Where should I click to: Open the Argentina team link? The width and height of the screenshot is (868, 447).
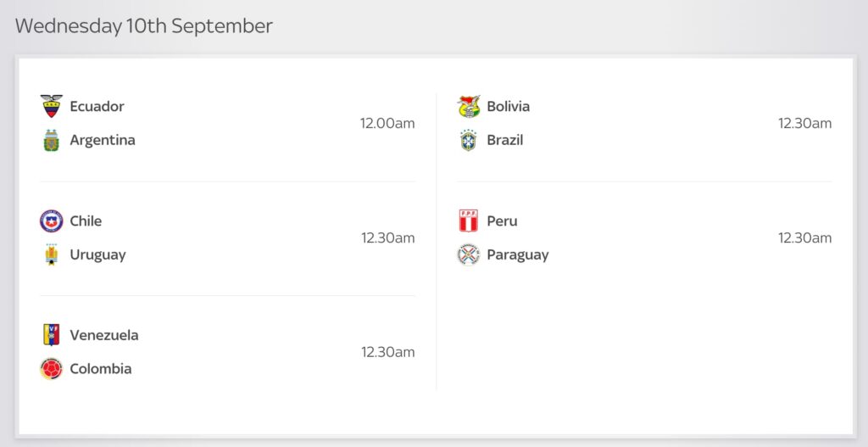103,141
